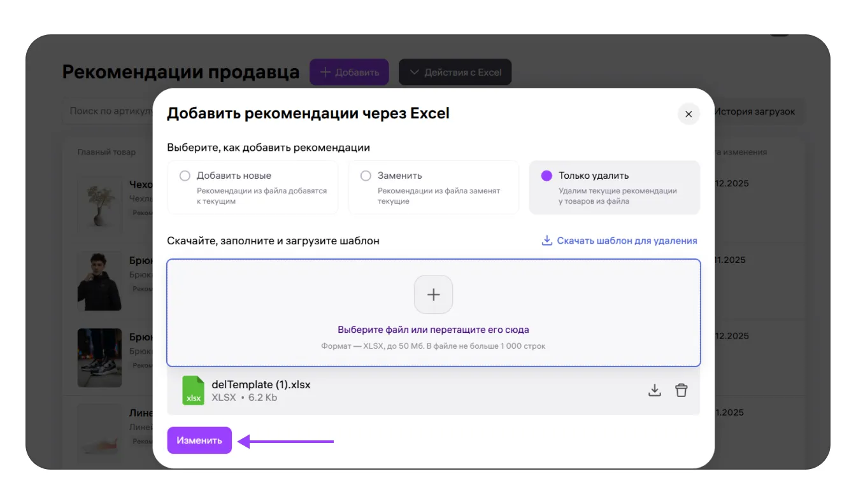The width and height of the screenshot is (856, 504).
Task: Click download icon beside Скачать шаблон
Action: pyautogui.click(x=546, y=241)
